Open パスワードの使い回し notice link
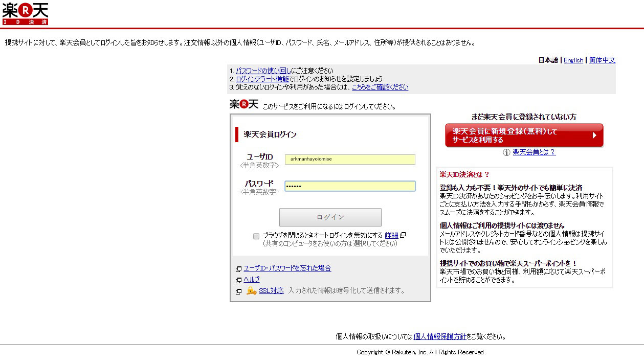This screenshot has width=644, height=363. (263, 71)
